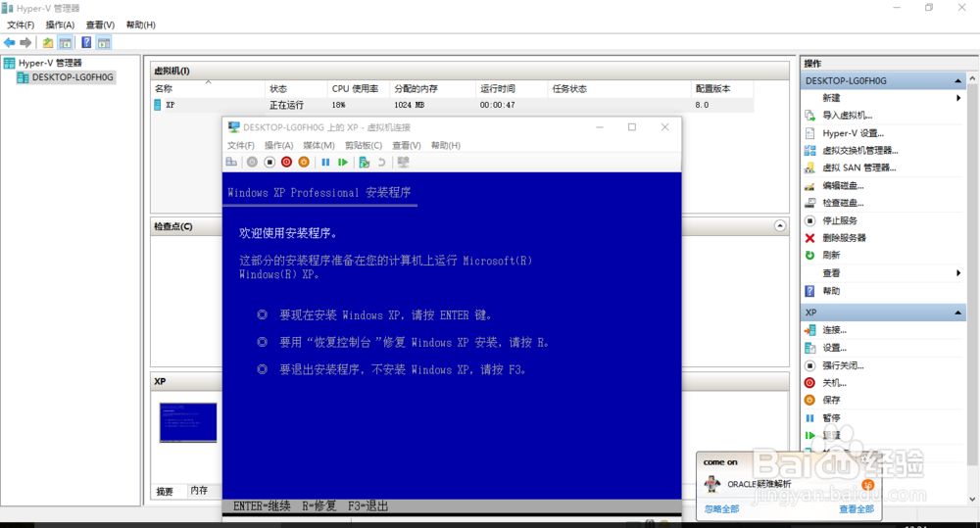Open 文件(F) menu in VM connection window
This screenshot has height=528, width=980.
click(241, 145)
